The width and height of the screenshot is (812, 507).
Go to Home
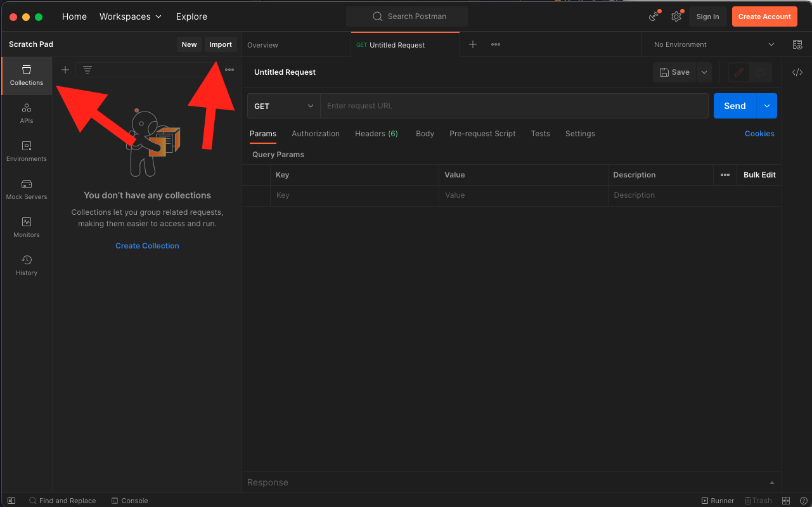click(x=74, y=16)
